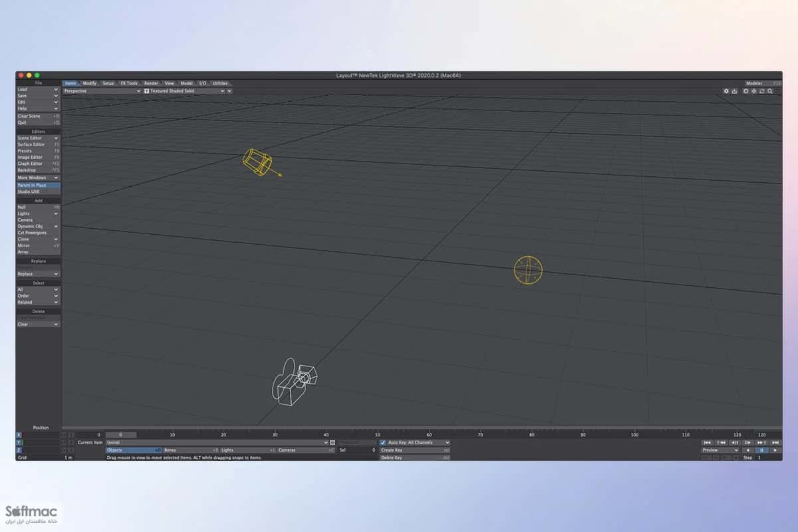Select the Y axis channel button

[x=19, y=442]
